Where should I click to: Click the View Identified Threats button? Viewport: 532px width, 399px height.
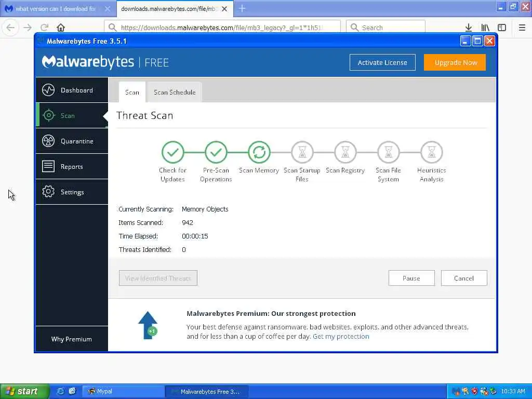coord(158,278)
